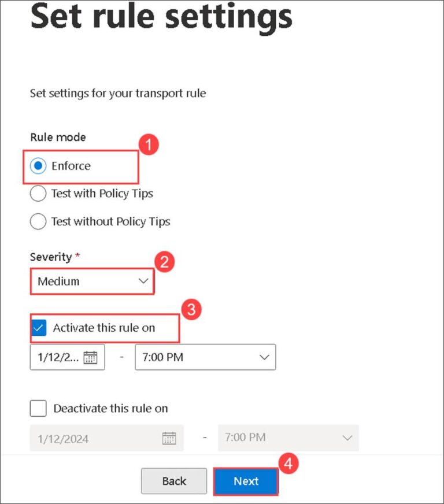Image resolution: width=444 pixels, height=504 pixels.
Task: Open the Severity dropdown showing Medium
Action: point(91,281)
